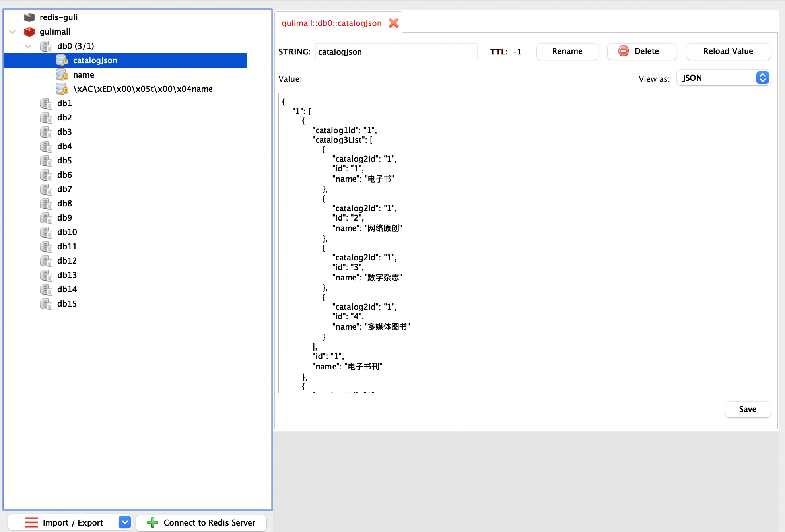The width and height of the screenshot is (785, 532).
Task: Close the catalogJson tab with red X
Action: [x=394, y=23]
